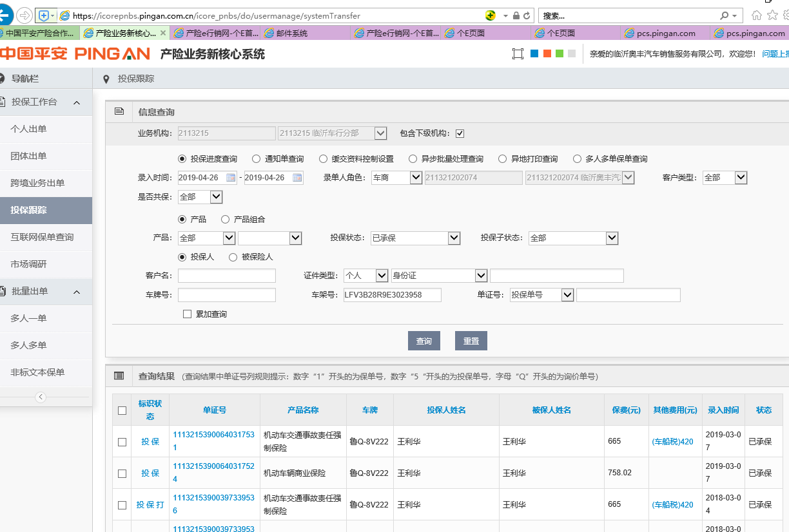Image resolution: width=789 pixels, height=532 pixels.
Task: Click the browser refresh icon
Action: (x=527, y=15)
